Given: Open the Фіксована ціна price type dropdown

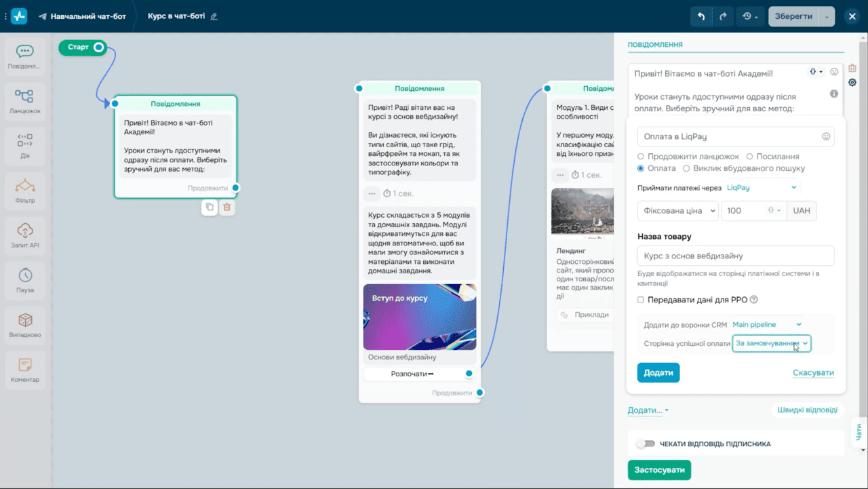Looking at the screenshot, I should [x=678, y=211].
